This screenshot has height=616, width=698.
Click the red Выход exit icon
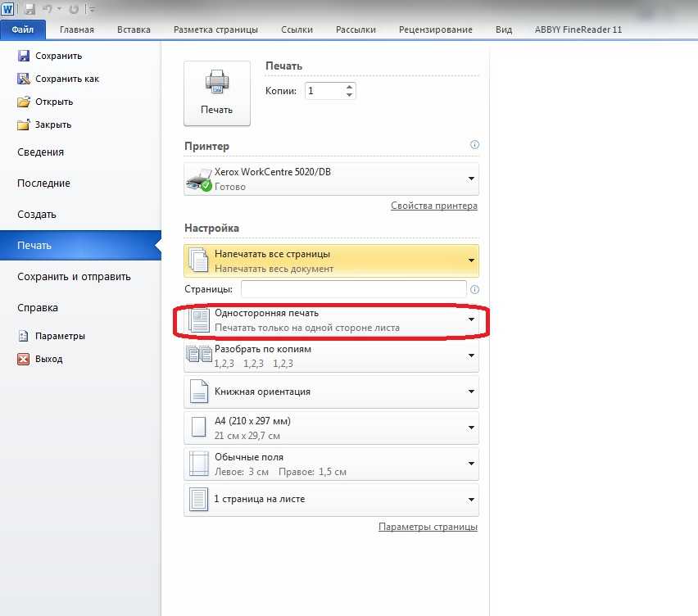[24, 359]
